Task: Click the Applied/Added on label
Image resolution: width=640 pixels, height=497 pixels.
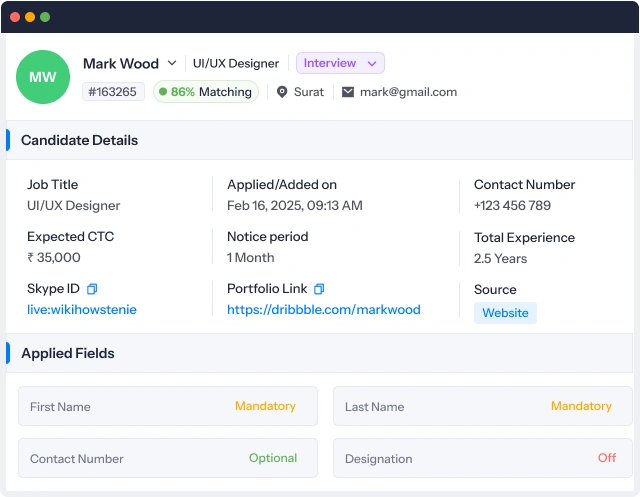Action: tap(282, 184)
